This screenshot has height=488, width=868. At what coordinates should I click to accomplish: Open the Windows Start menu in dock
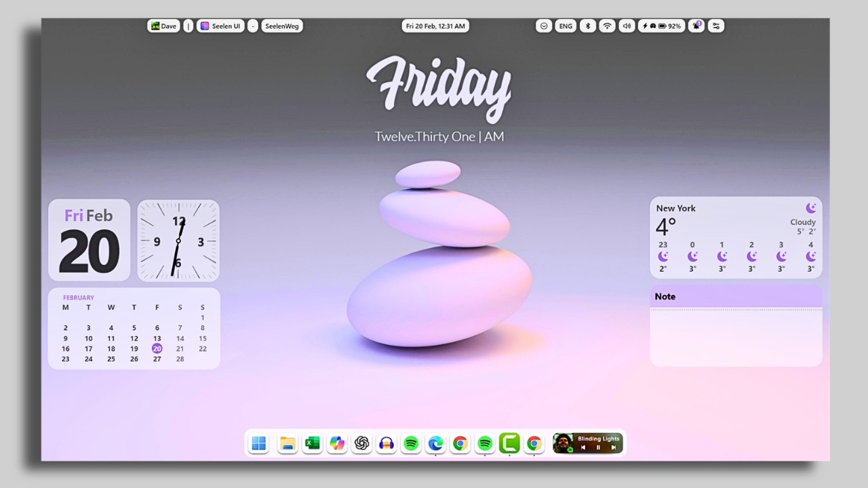point(259,443)
